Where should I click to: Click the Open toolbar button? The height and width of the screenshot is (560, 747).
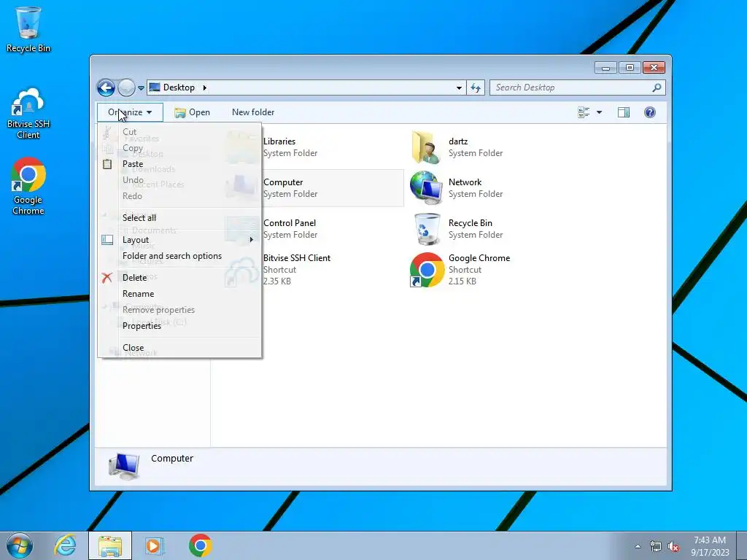(192, 112)
